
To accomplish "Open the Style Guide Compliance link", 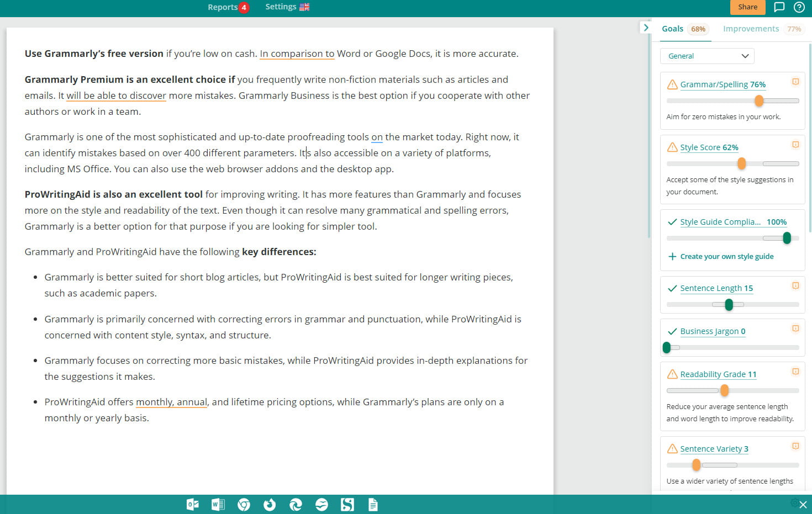I will (x=733, y=222).
